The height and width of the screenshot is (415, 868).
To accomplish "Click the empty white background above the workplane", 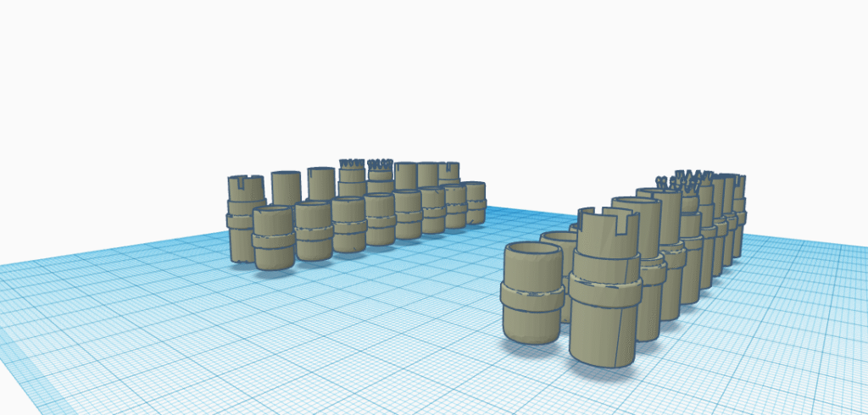I will tap(424, 68).
